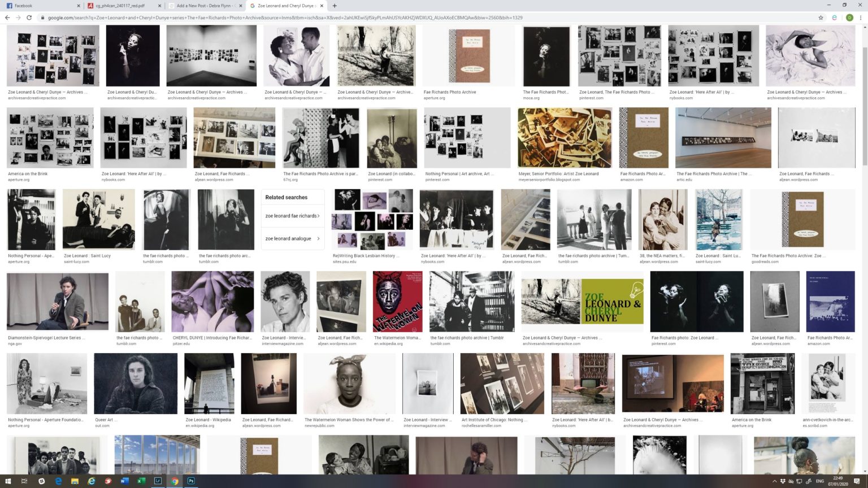
Task: Reload the current page
Action: pos(29,18)
